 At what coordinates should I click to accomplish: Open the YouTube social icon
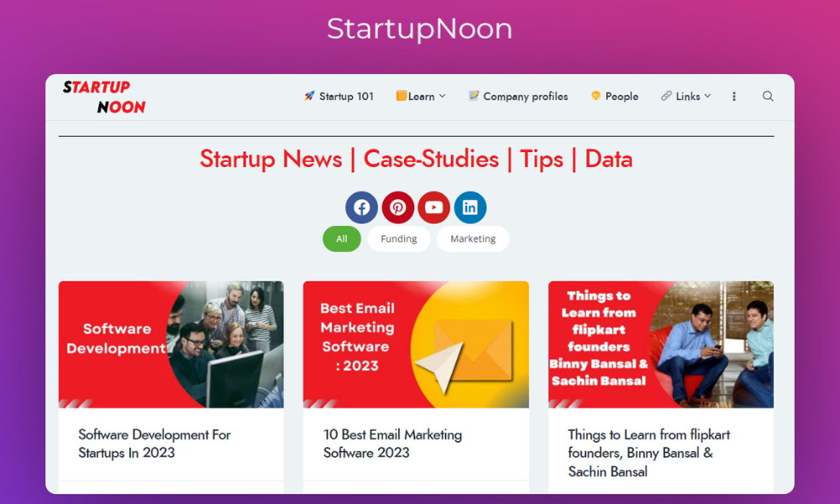434,207
